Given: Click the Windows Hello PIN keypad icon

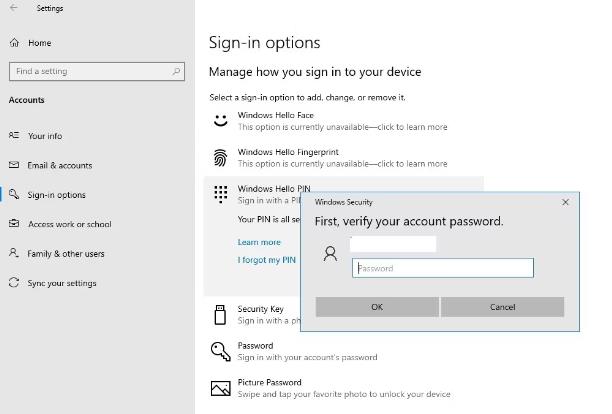Looking at the screenshot, I should 221,194.
